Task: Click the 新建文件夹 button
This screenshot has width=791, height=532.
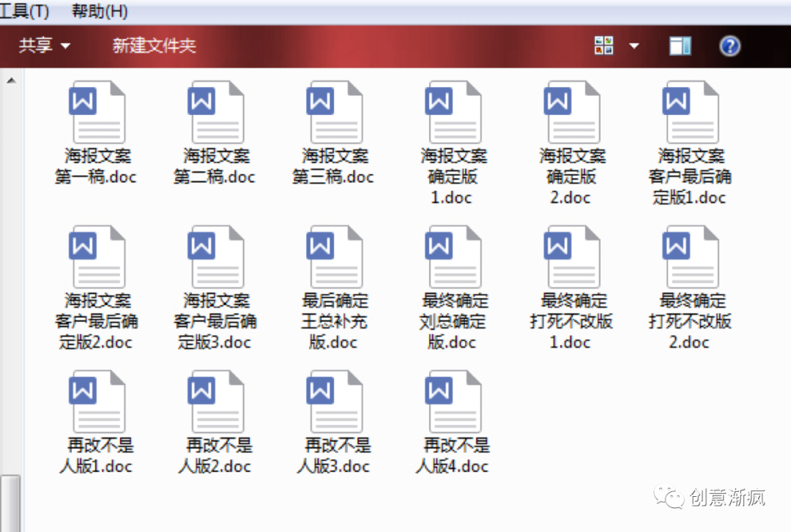Action: [x=154, y=46]
